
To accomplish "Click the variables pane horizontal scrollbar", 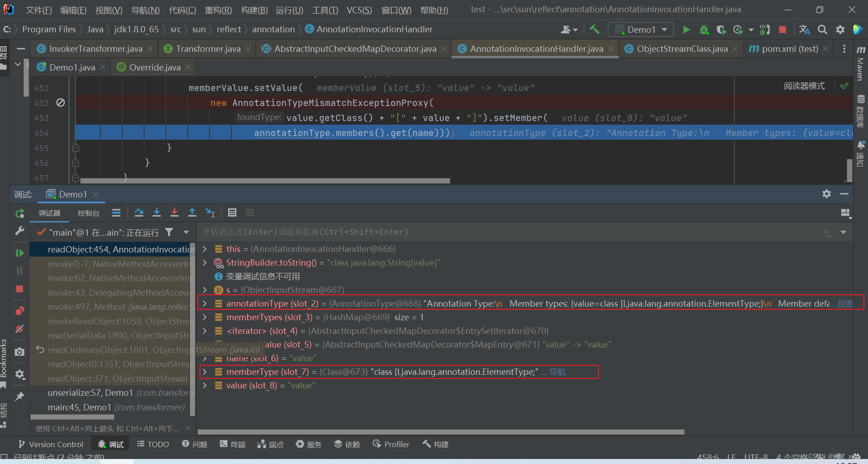I will pos(441,432).
